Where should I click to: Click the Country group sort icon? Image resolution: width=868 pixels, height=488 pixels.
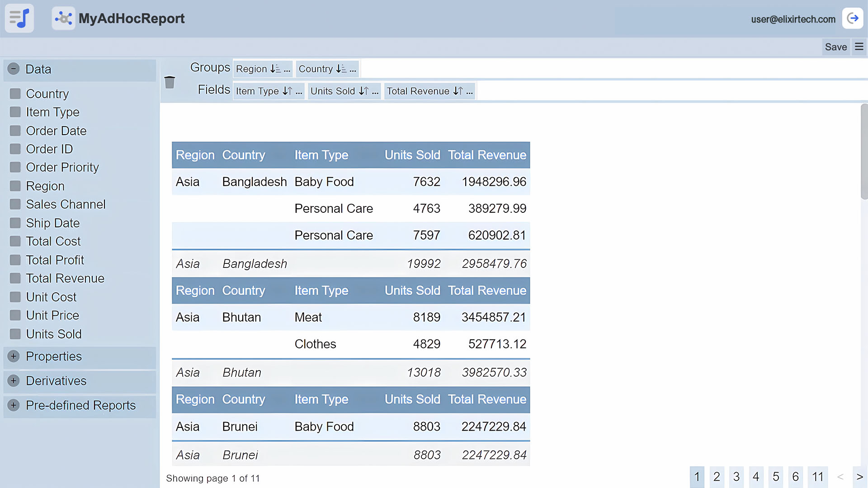[341, 69]
